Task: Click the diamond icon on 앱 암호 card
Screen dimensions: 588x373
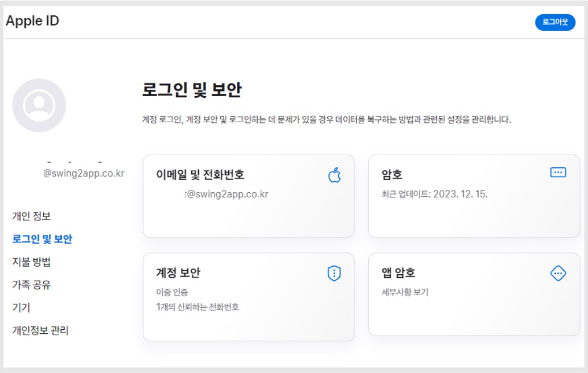Action: [x=558, y=273]
